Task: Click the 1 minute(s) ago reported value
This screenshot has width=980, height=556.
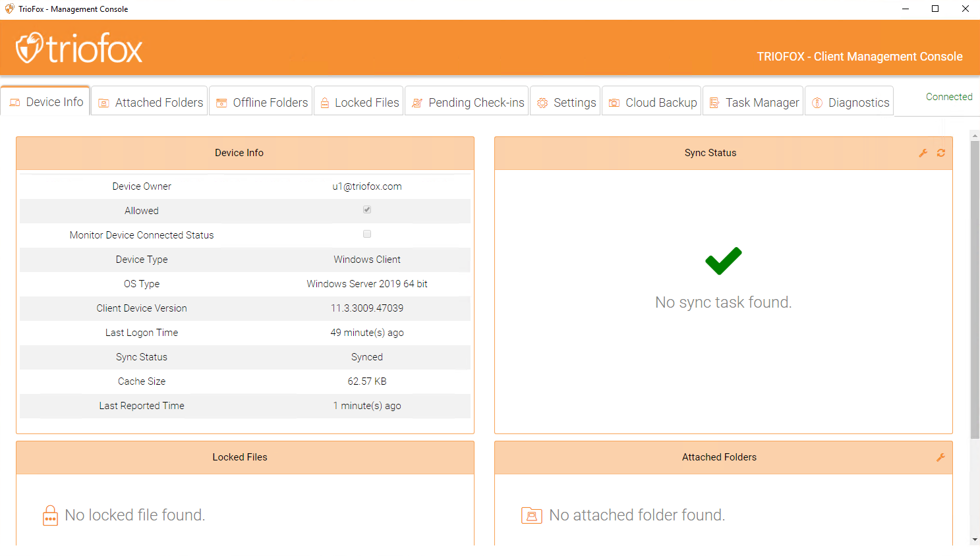Action: [367, 406]
